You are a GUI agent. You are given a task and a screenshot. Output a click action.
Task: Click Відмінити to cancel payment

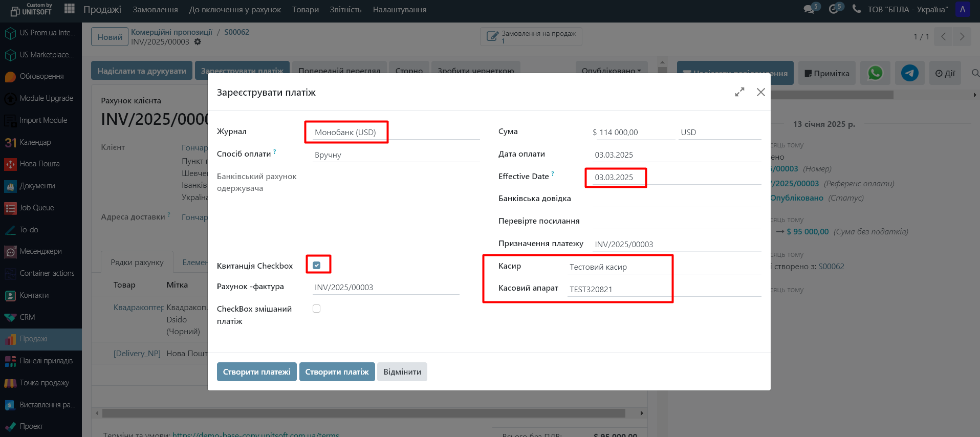point(402,372)
